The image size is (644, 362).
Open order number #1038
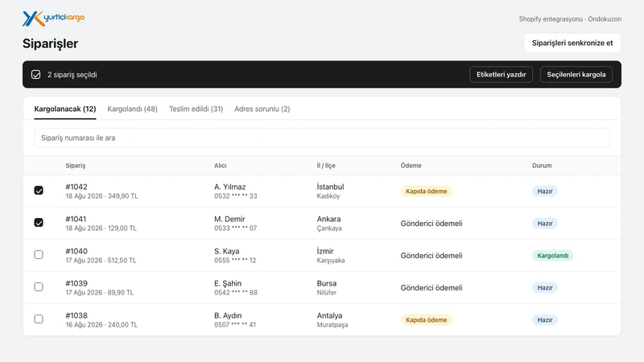pos(76,315)
